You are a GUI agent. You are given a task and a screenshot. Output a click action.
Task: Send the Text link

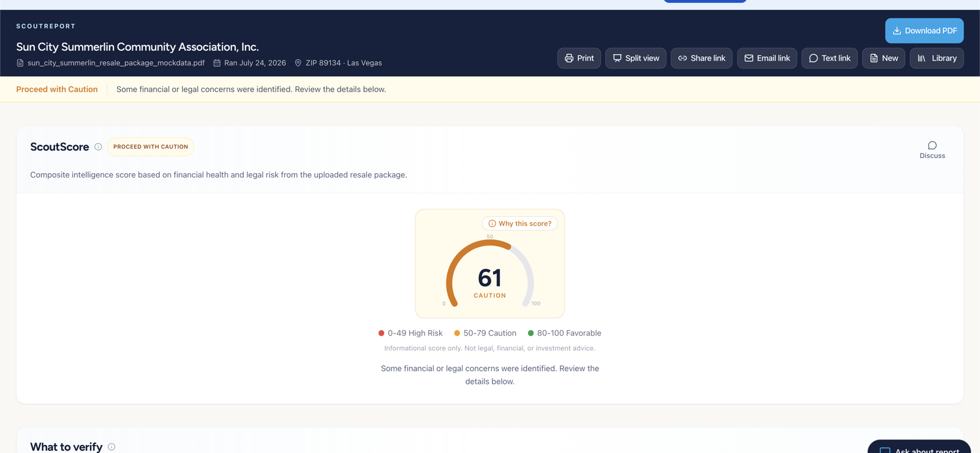[829, 58]
